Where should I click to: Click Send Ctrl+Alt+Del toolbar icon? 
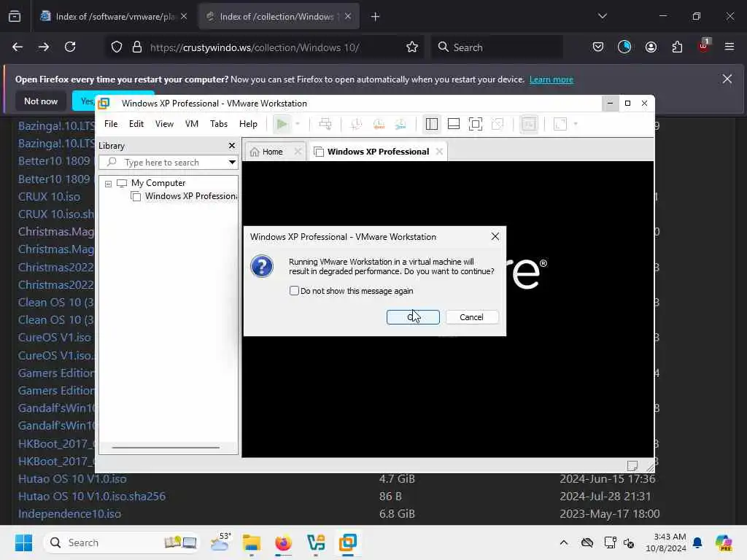[x=325, y=124]
